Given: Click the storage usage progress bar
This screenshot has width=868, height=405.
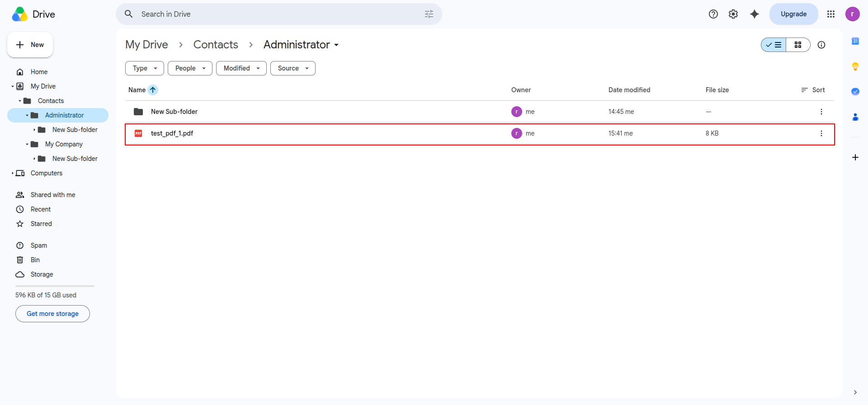Looking at the screenshot, I should click(55, 286).
